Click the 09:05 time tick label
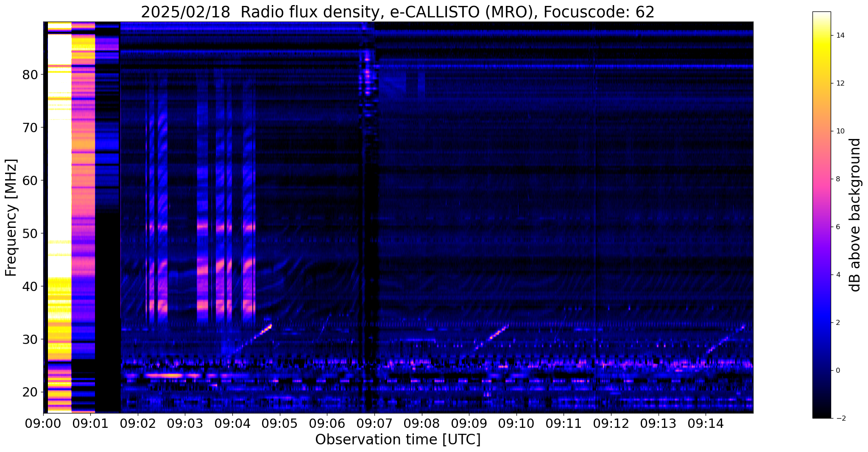868x452 pixels. [280, 423]
